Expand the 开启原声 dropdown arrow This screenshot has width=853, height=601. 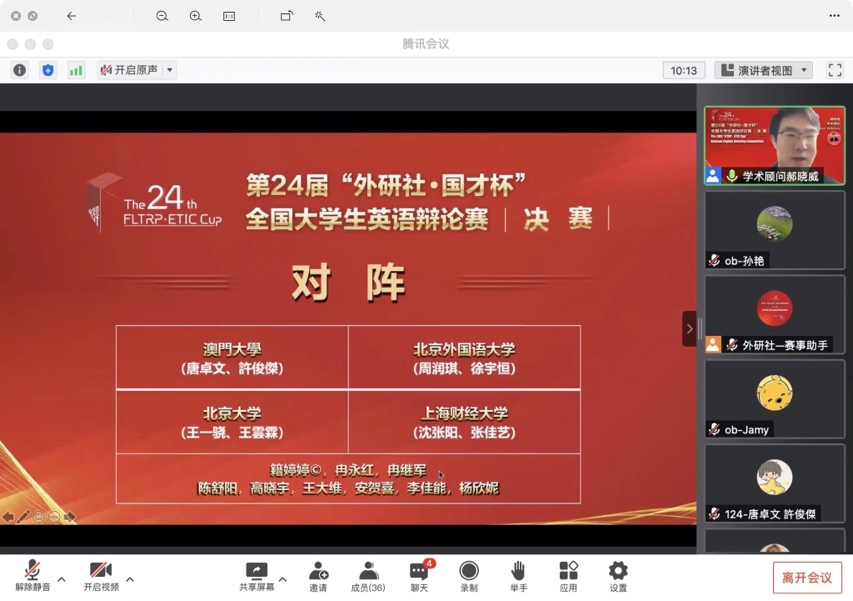coord(170,70)
